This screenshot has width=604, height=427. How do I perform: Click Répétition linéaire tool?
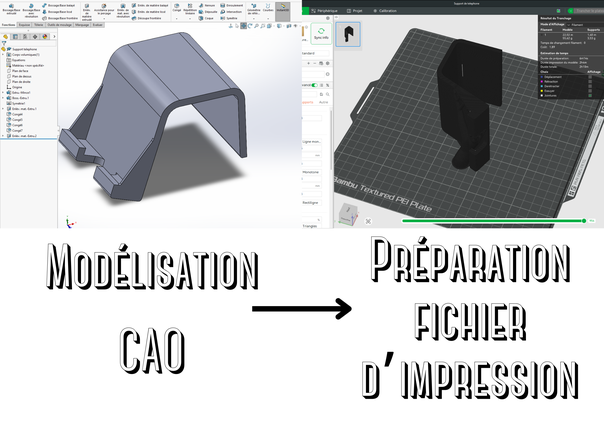click(190, 9)
